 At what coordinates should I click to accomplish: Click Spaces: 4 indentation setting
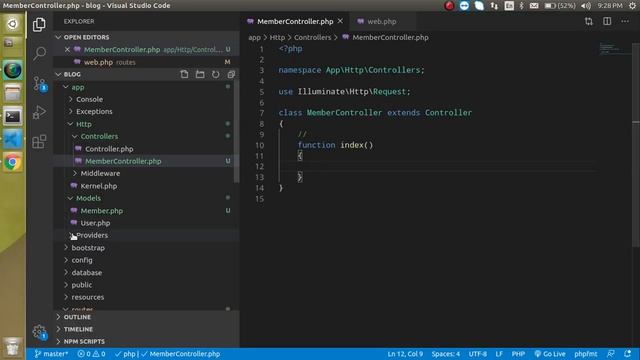point(445,354)
